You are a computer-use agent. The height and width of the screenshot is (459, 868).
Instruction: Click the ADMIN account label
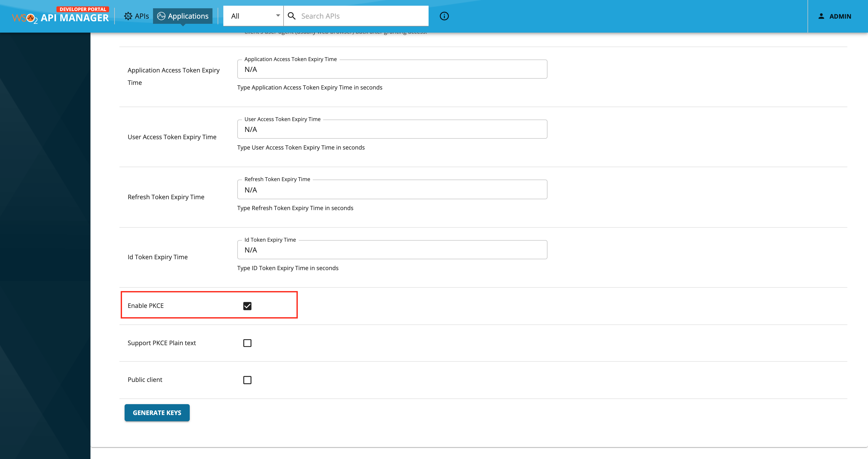click(840, 16)
